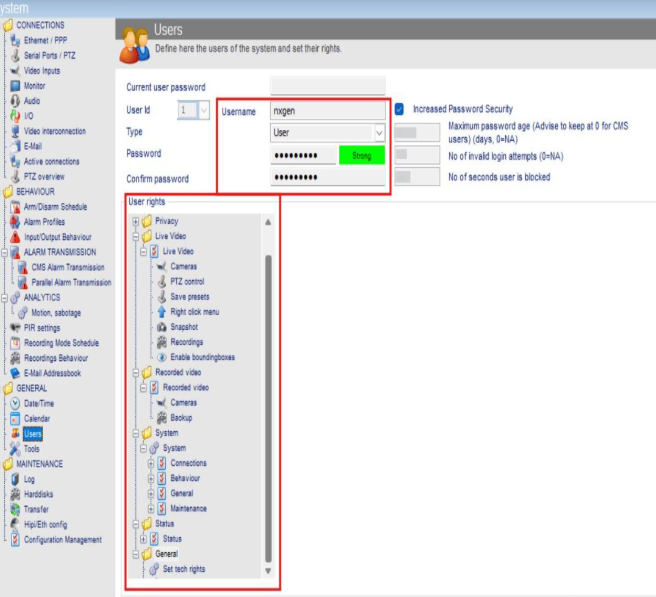Collapse the Live Video folder
The width and height of the screenshot is (656, 597).
tap(136, 236)
